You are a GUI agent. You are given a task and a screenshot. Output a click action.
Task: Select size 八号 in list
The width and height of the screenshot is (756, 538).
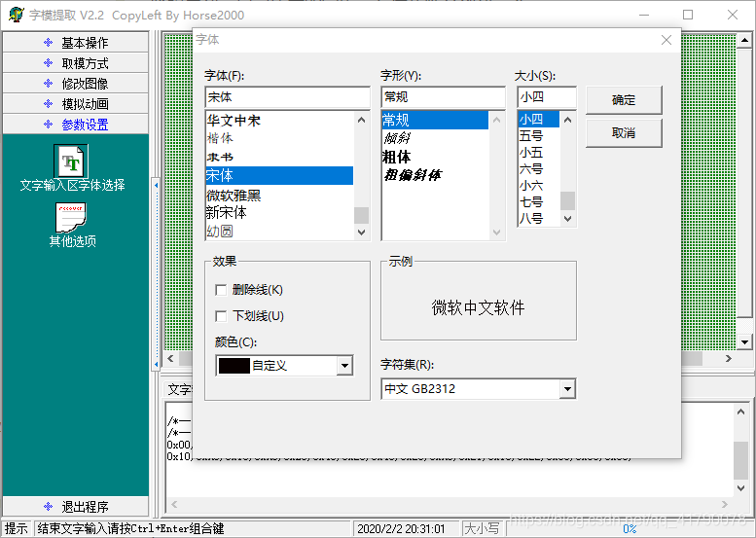click(x=539, y=218)
